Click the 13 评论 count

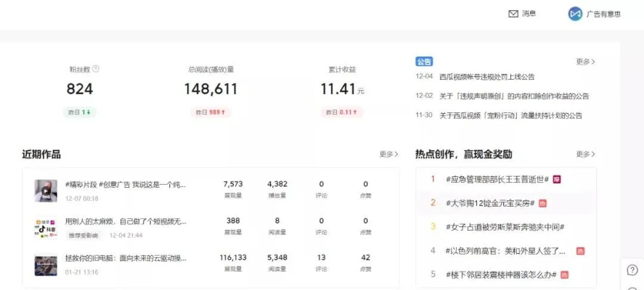pyautogui.click(x=321, y=257)
